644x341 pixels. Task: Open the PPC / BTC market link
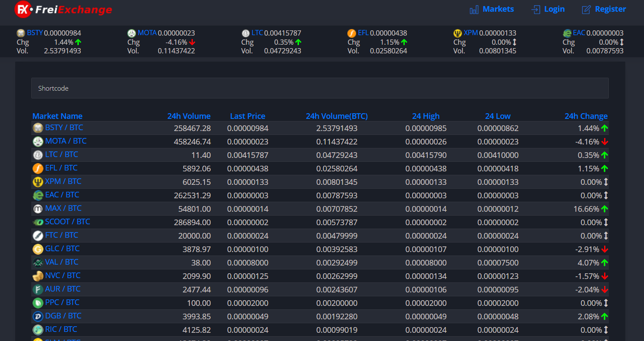(63, 302)
